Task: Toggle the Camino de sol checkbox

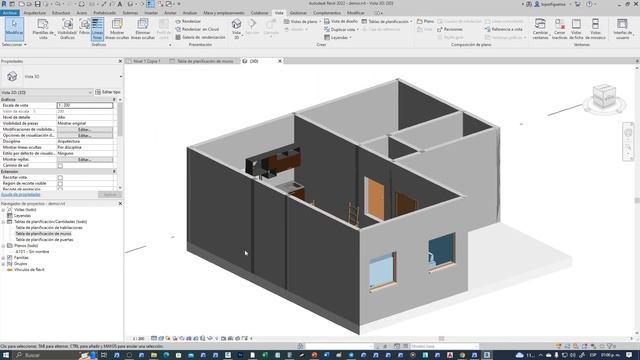Action: pos(60,166)
